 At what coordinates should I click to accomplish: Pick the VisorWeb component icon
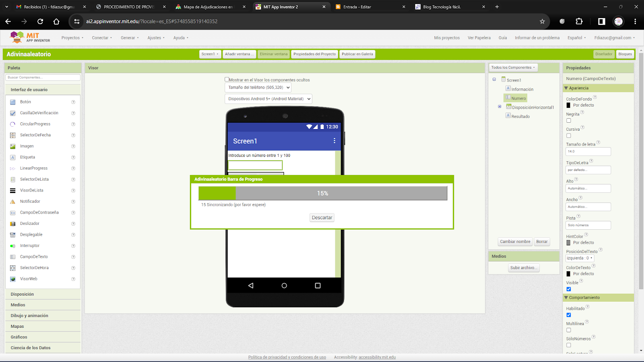click(x=13, y=279)
